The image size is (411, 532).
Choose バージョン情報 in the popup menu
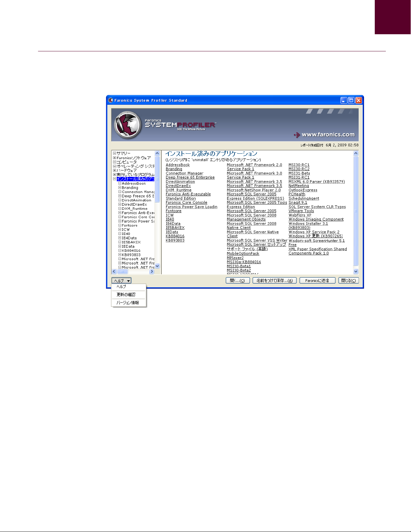[x=128, y=303]
